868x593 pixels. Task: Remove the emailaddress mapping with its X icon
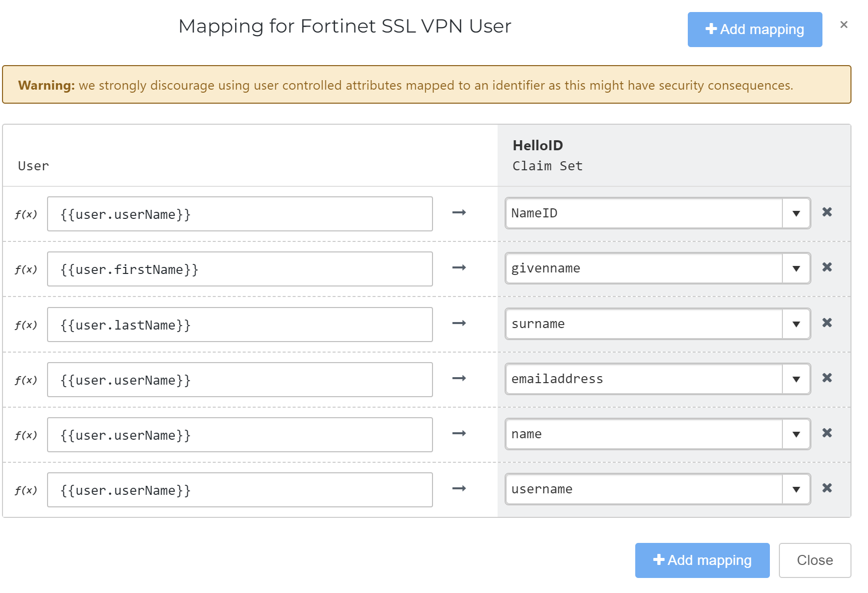(x=827, y=378)
